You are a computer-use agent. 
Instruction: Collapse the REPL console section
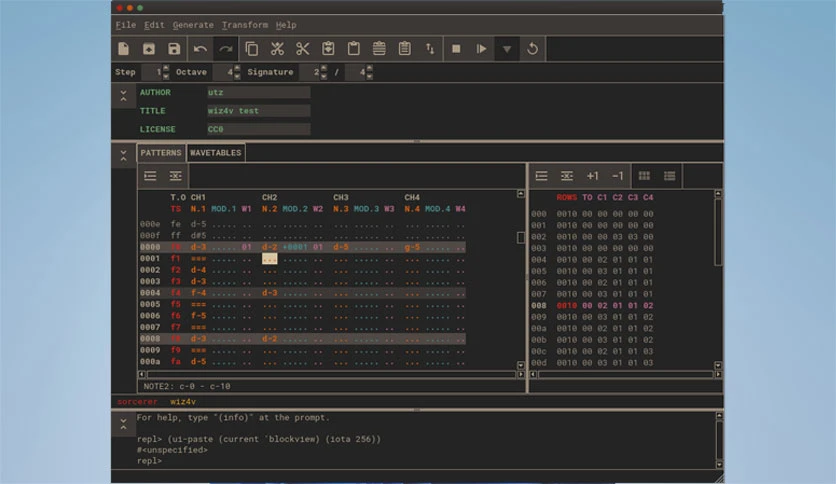tap(123, 424)
